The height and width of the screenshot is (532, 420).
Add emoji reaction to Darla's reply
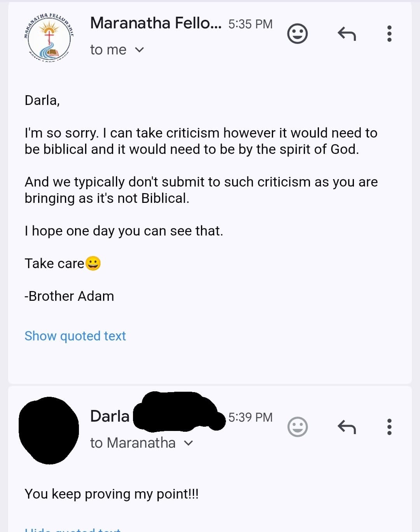tap(297, 427)
